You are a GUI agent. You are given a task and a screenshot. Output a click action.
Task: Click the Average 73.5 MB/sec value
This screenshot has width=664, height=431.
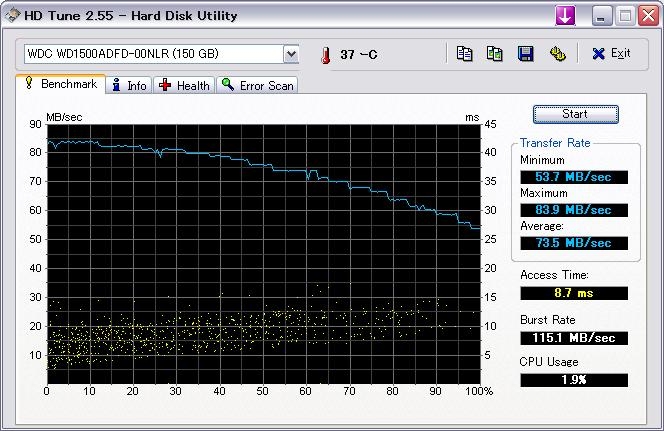(x=574, y=243)
